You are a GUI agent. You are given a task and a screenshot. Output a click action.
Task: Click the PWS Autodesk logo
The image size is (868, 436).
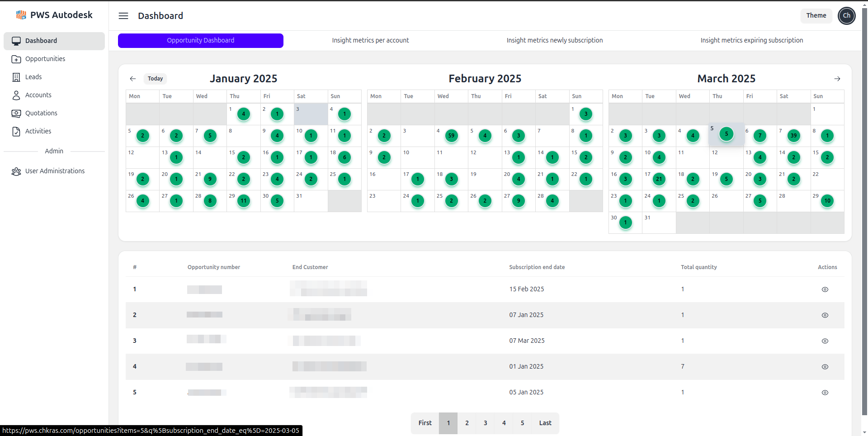coord(54,14)
